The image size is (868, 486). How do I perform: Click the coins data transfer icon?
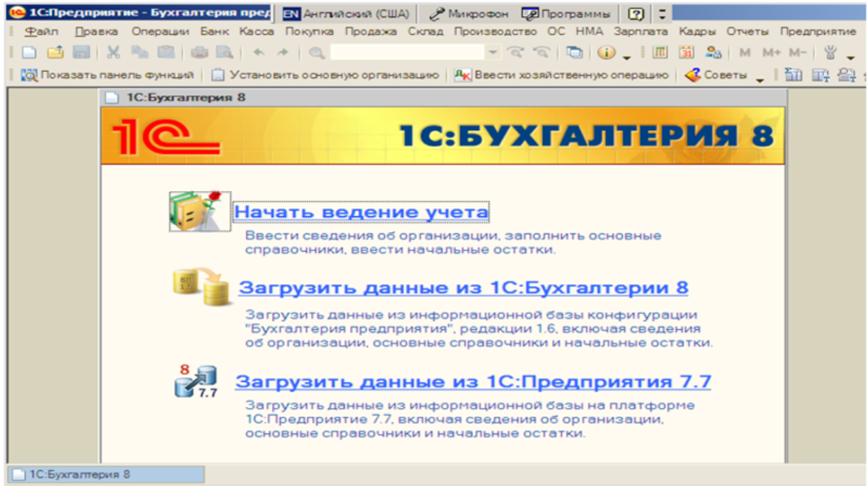[201, 287]
